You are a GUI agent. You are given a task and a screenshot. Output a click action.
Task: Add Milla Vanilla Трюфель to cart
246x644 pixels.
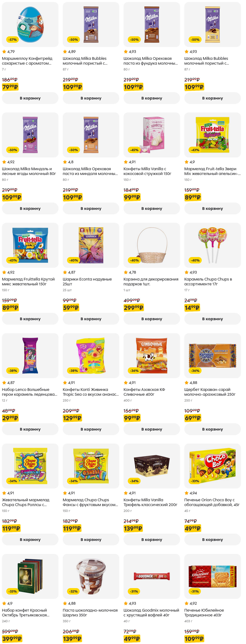coord(152,540)
